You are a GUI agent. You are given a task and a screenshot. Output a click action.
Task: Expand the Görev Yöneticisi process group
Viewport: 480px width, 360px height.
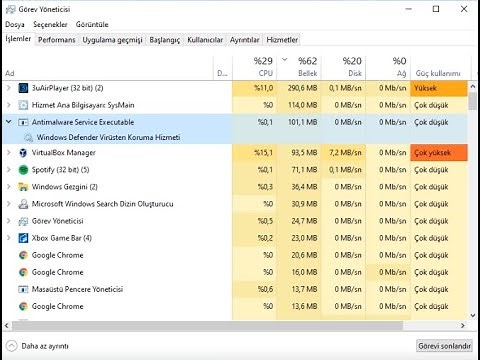click(9, 221)
